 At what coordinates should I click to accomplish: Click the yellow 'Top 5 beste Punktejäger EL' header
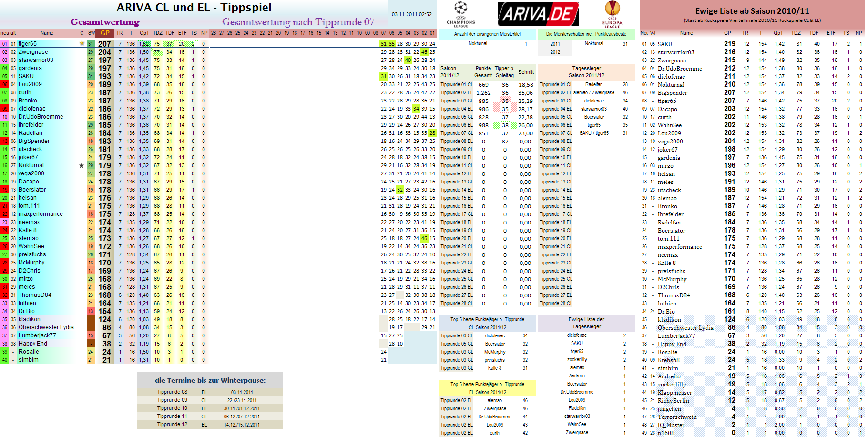(487, 388)
